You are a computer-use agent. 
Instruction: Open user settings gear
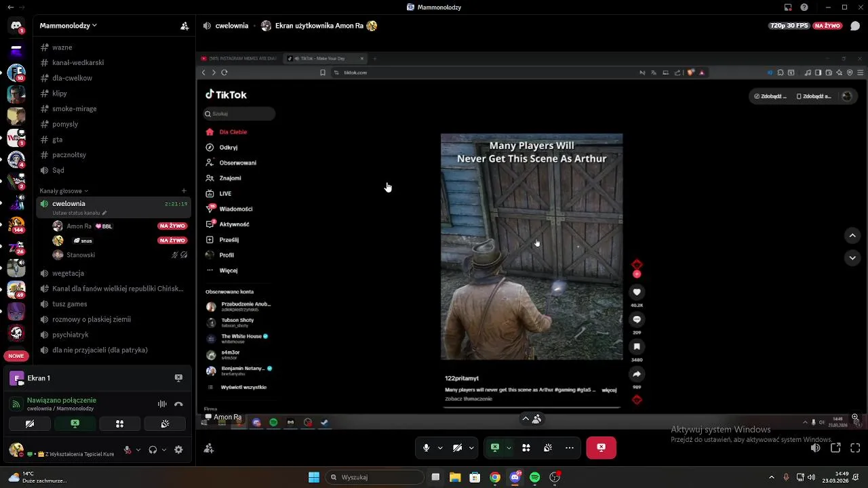[x=178, y=449]
